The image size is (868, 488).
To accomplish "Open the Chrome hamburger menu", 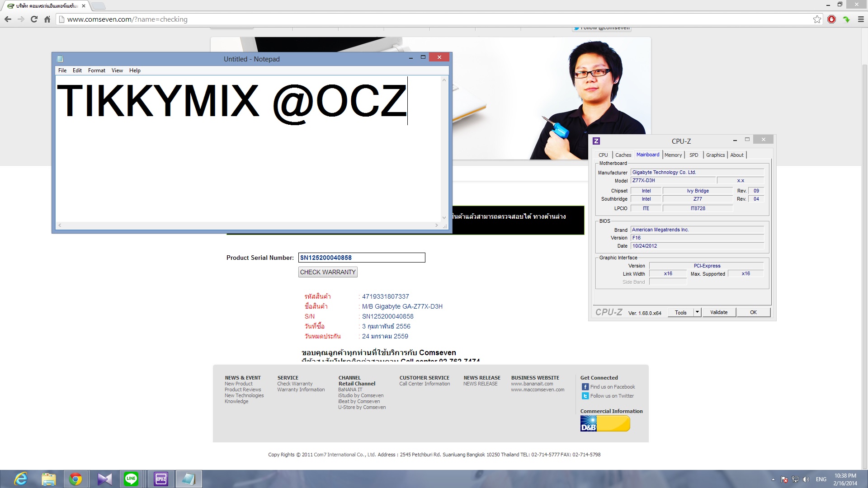I will (861, 19).
